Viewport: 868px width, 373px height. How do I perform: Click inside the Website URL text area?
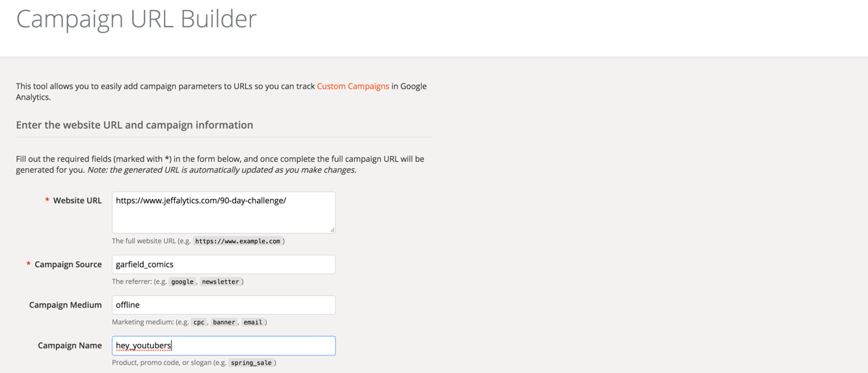(224, 213)
